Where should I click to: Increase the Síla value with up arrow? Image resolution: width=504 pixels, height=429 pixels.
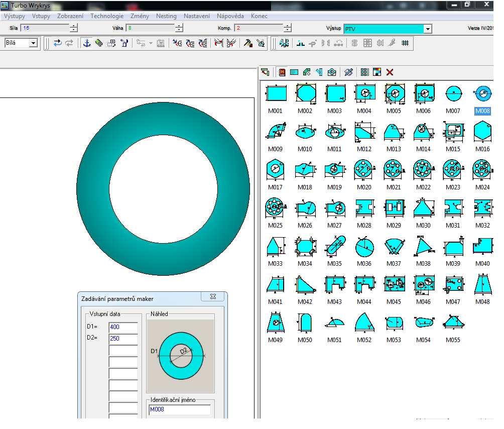click(74, 26)
